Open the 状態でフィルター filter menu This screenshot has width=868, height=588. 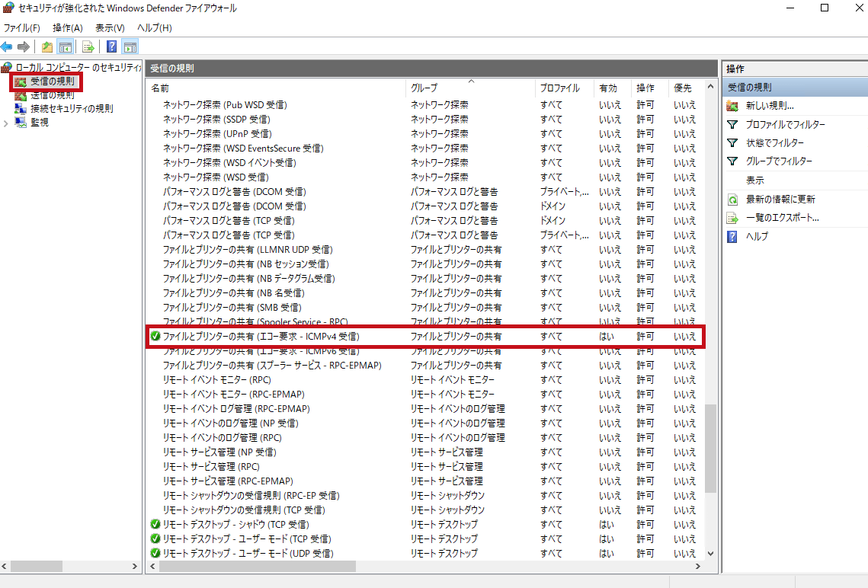(774, 143)
